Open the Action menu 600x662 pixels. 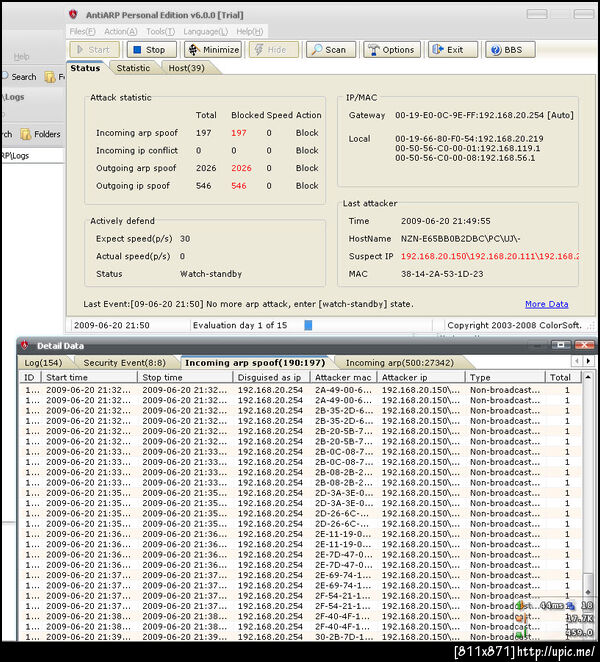tap(121, 32)
